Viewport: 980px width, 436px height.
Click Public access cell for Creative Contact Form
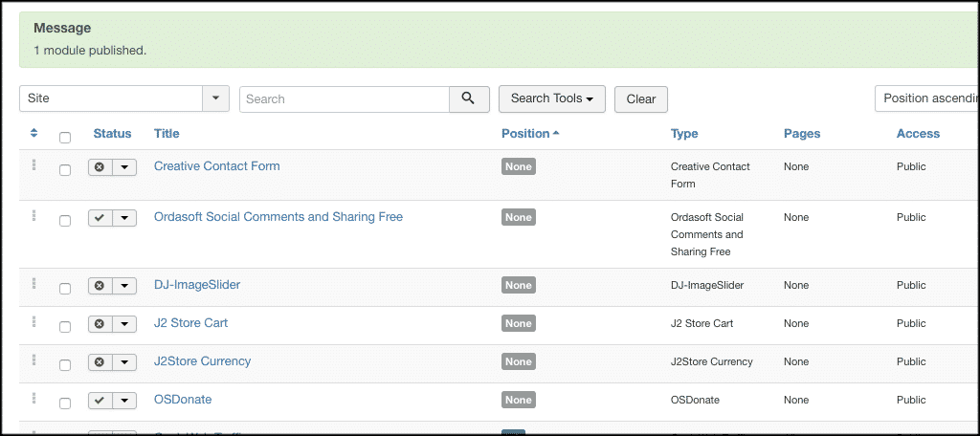coord(911,166)
